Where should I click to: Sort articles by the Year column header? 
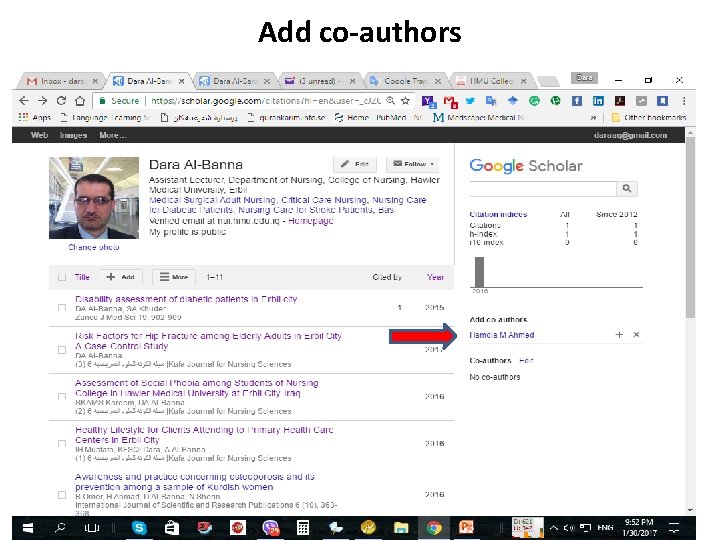[435, 277]
